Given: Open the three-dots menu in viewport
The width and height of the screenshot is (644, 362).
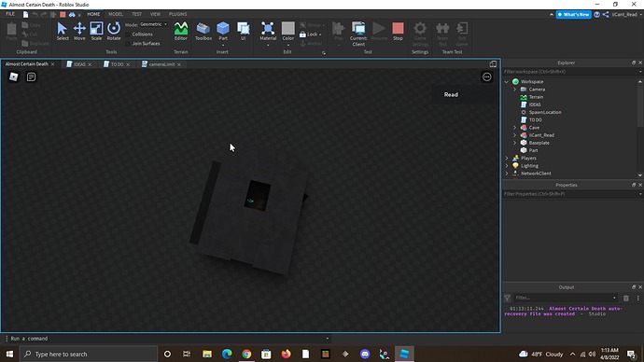Looking at the screenshot, I should click(486, 77).
